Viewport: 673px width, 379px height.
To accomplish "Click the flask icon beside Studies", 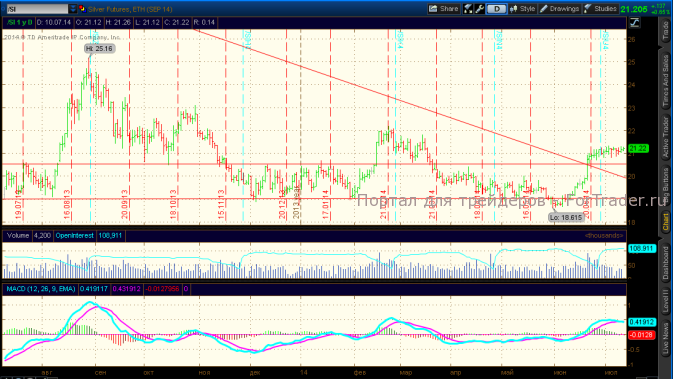I will (x=588, y=9).
